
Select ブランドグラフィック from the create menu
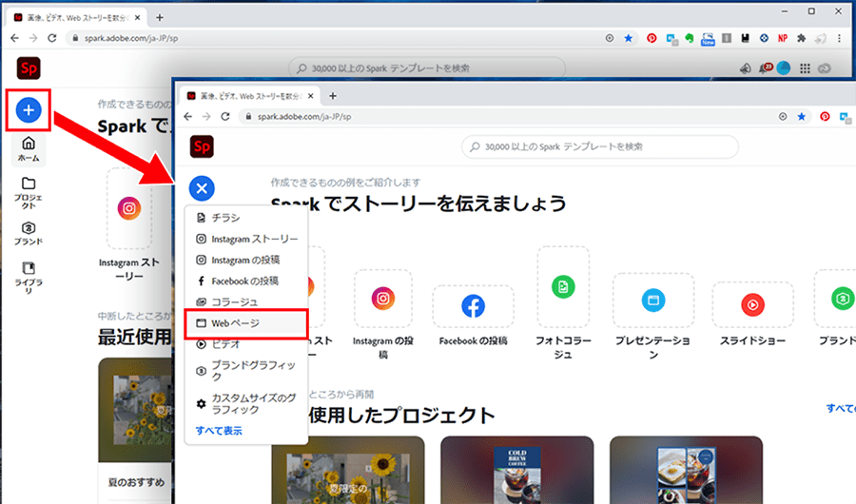pyautogui.click(x=246, y=371)
